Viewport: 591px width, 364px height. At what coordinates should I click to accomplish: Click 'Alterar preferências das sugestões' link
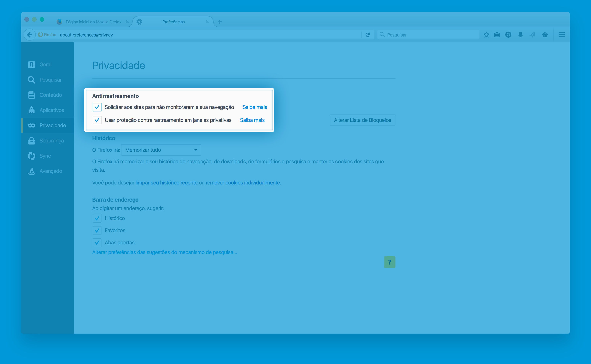[x=165, y=251]
